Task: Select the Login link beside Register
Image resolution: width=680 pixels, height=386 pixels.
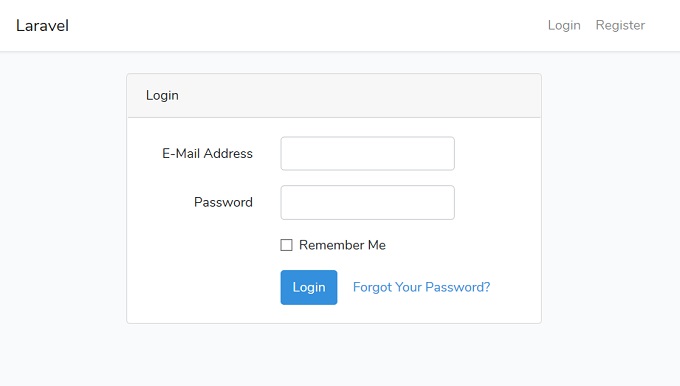Action: 564,25
